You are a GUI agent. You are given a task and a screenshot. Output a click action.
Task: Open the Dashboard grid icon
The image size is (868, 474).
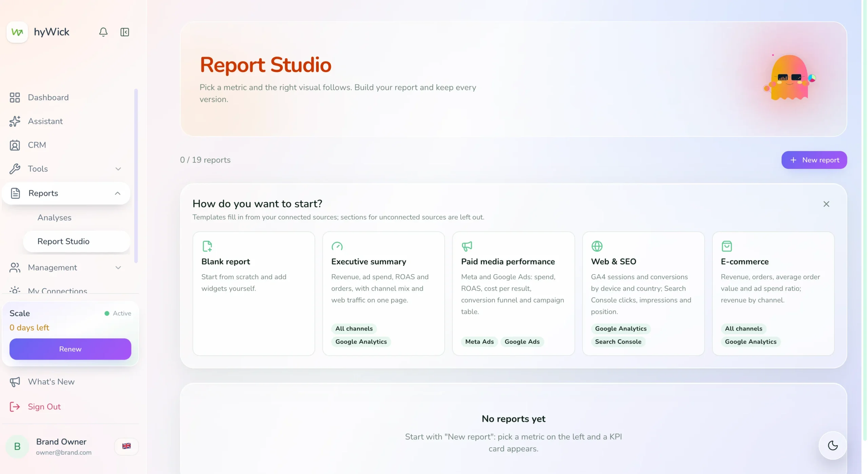pos(15,97)
